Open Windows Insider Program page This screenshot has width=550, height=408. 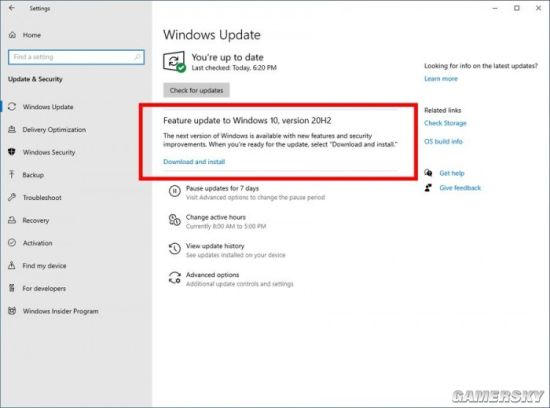click(60, 311)
